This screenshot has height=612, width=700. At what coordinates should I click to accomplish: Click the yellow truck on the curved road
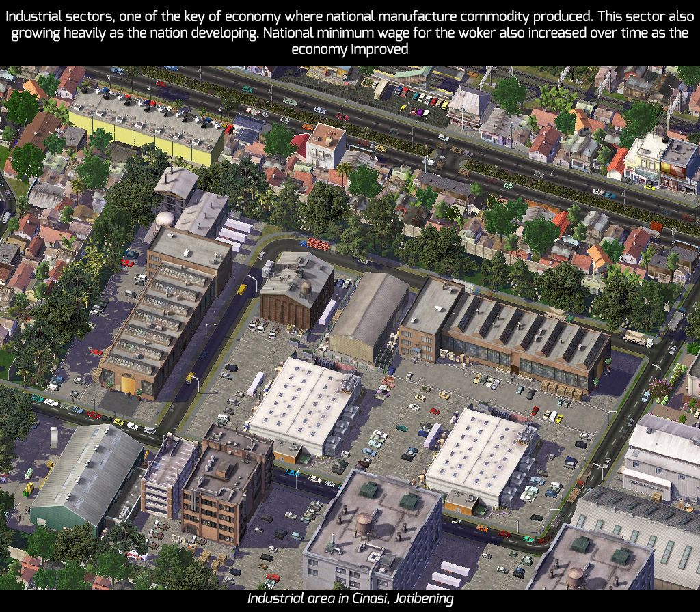pos(241,290)
